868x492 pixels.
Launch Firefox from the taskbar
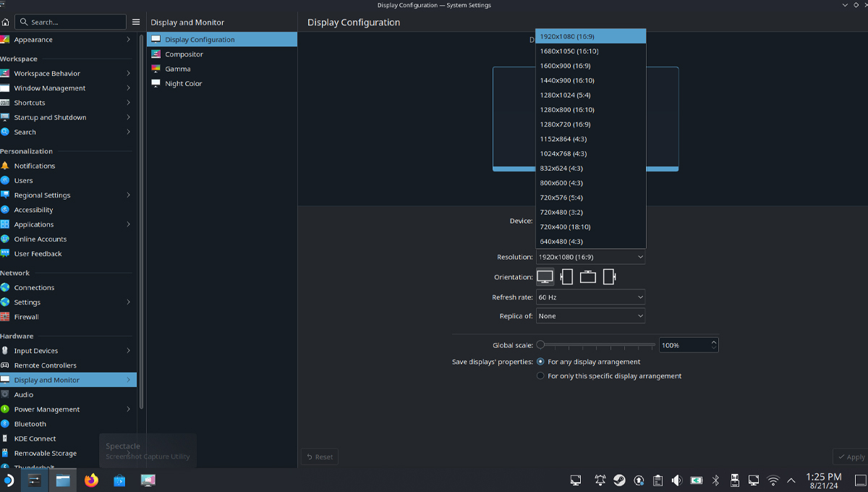point(91,480)
